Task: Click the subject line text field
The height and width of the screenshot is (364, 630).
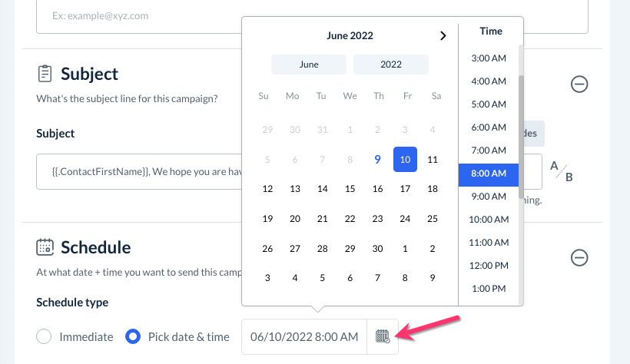Action: tap(138, 171)
